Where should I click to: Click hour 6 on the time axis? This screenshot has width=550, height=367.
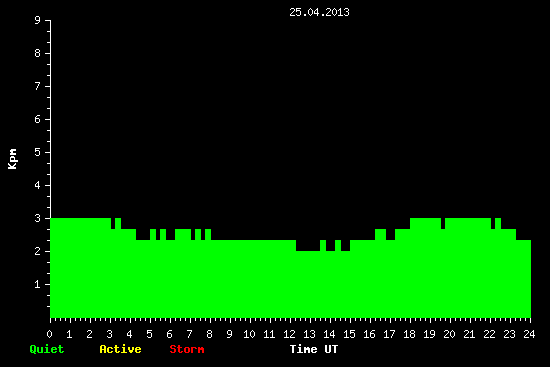(x=169, y=334)
